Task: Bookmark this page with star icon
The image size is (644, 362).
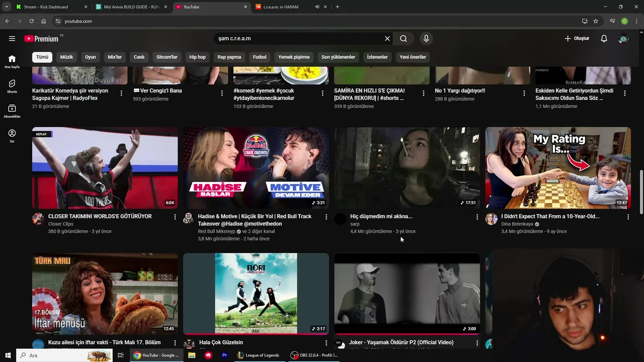Action: tap(596, 21)
